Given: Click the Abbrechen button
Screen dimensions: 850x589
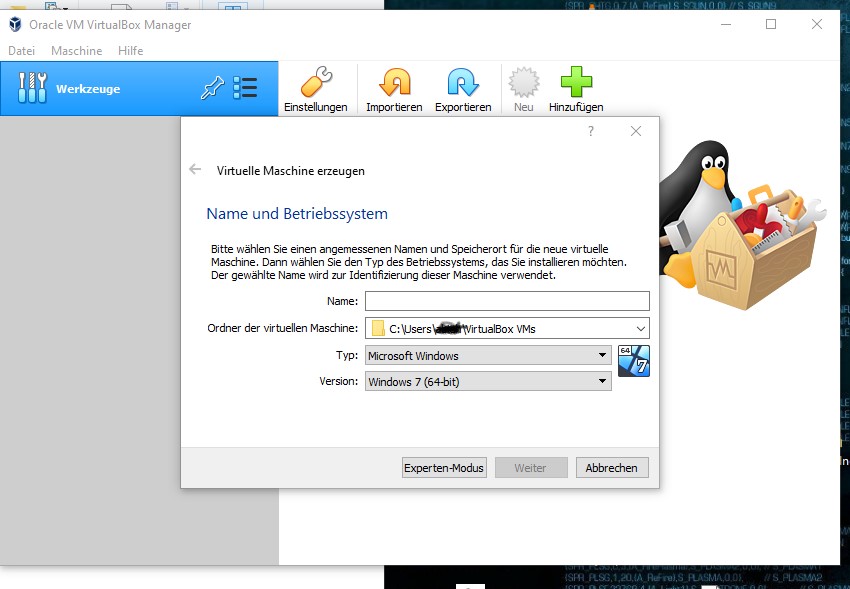Looking at the screenshot, I should click(x=611, y=468).
